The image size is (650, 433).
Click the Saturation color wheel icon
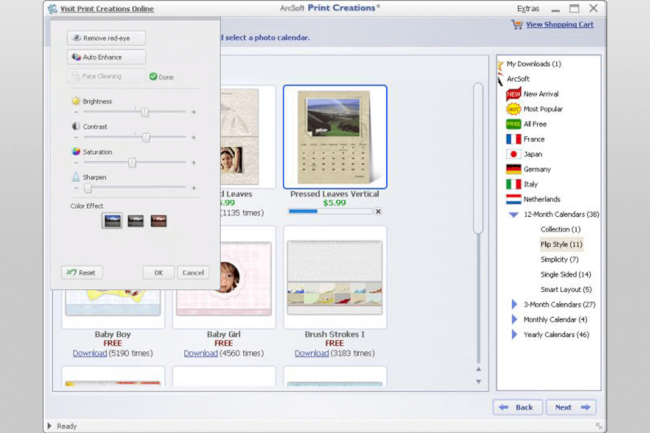tap(76, 151)
